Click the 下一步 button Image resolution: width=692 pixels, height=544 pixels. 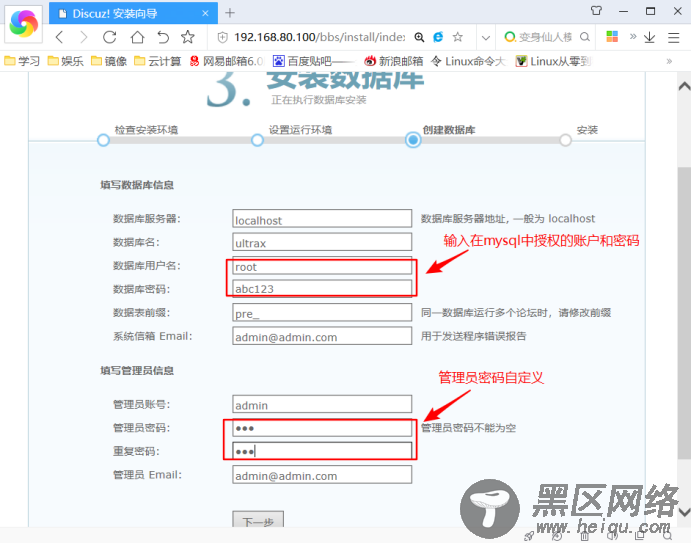258,519
